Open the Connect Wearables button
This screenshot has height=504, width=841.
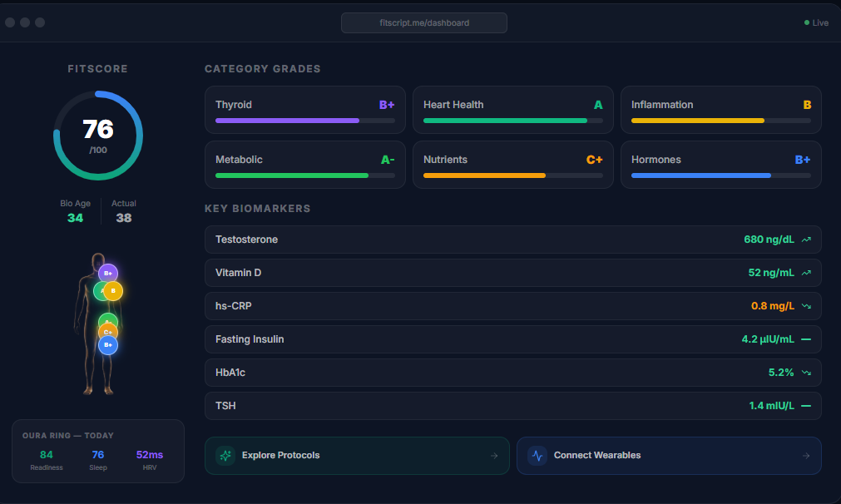(669, 456)
